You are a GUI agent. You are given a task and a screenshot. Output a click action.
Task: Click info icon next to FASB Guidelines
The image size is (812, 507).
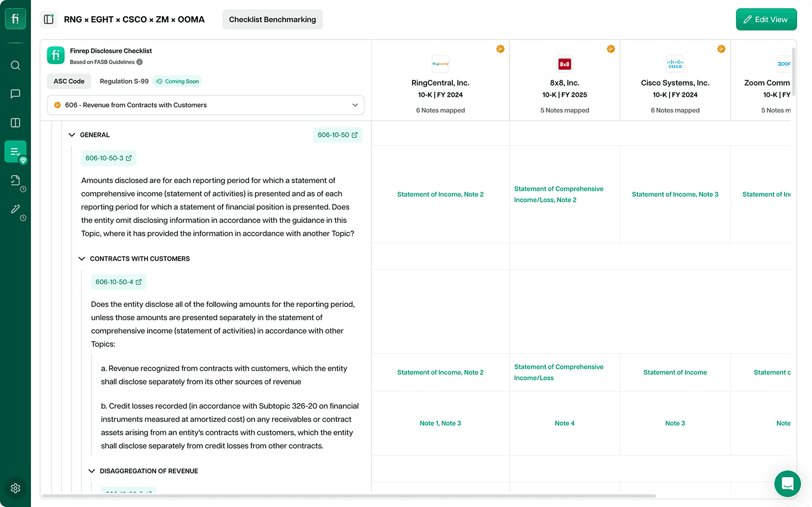pos(140,62)
